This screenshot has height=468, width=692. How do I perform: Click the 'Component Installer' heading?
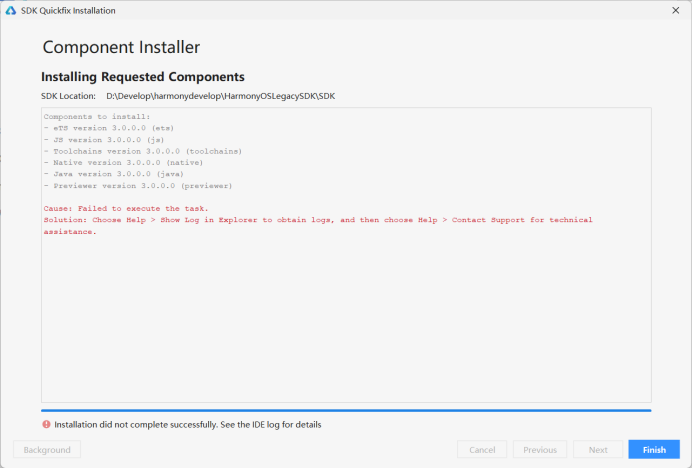coord(121,47)
